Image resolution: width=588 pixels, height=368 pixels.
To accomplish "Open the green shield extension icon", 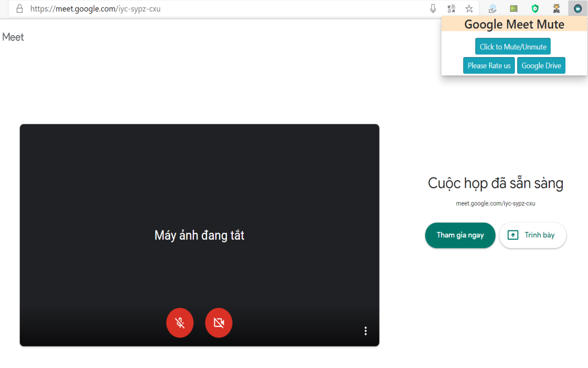I will 535,8.
